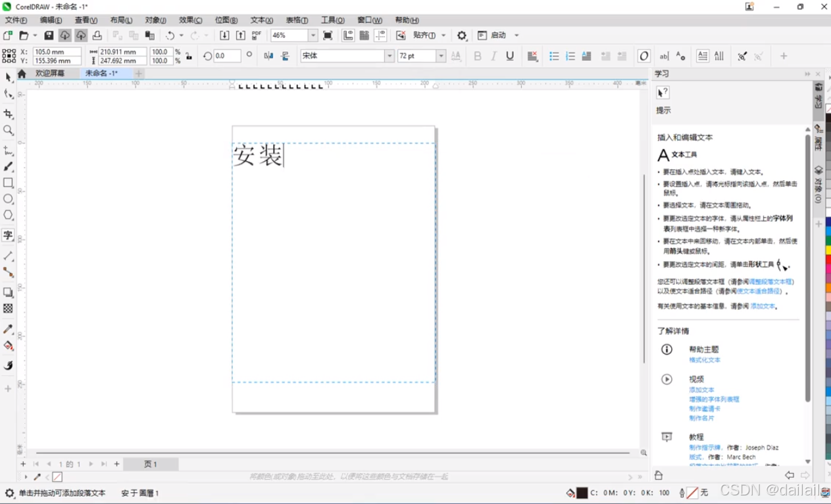
Task: Select the Drop Shadow tool
Action: [9, 292]
